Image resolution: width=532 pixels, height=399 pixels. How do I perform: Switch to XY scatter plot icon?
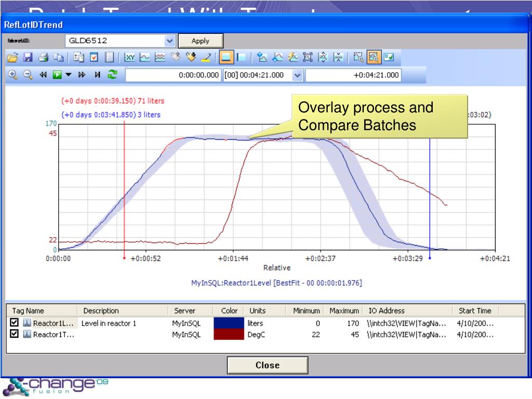[x=129, y=57]
